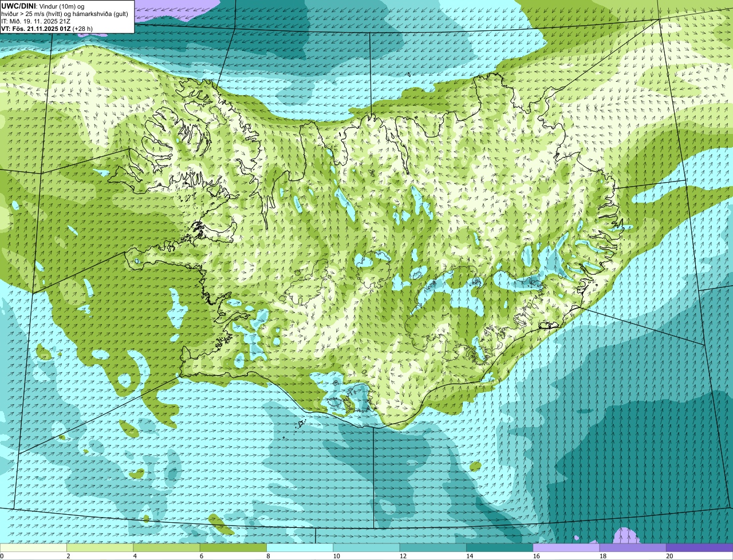Click the legend label "8"
The width and height of the screenshot is (733, 560).
[x=268, y=556]
